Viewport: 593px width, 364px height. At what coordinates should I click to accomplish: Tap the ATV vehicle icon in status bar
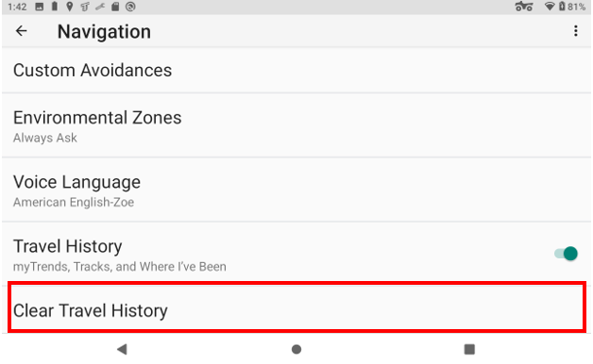524,7
